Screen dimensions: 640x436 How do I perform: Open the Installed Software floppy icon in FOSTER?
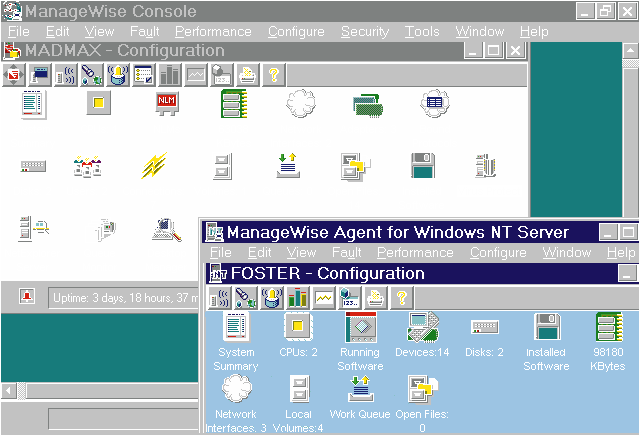(547, 327)
